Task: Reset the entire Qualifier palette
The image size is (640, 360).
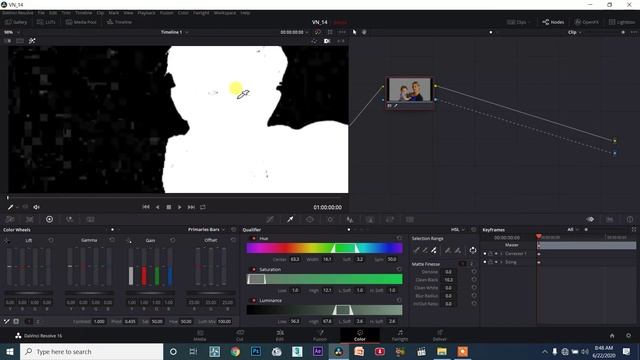Action: [x=473, y=230]
